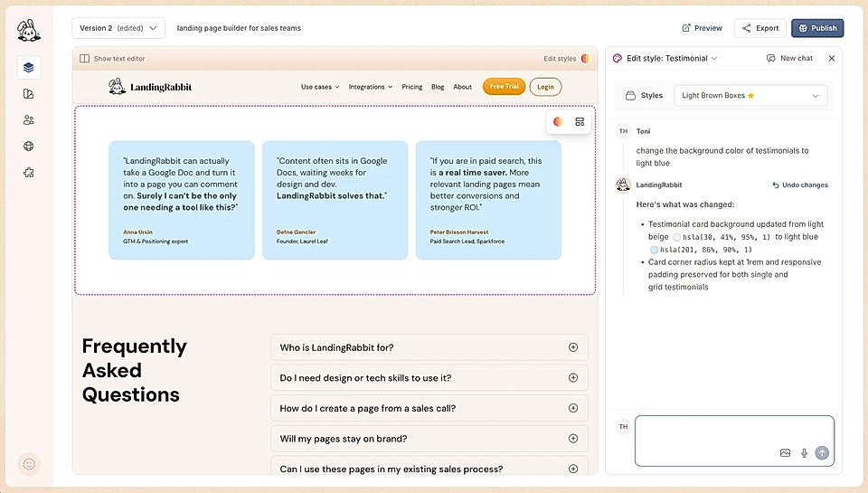The image size is (868, 493).
Task: Click Undo changes link
Action: pyautogui.click(x=800, y=185)
